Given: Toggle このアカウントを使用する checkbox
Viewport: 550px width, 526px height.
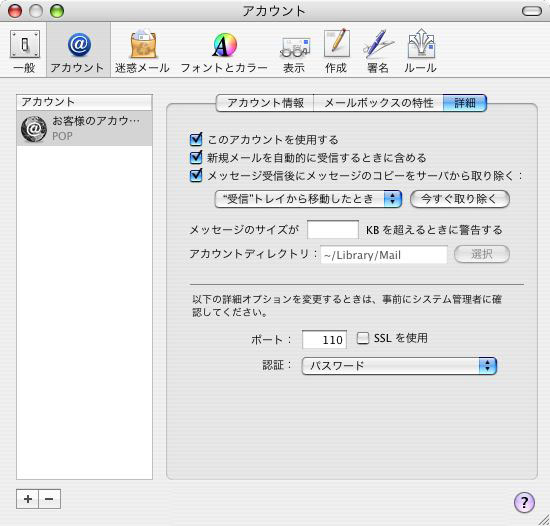Looking at the screenshot, I should 196,140.
